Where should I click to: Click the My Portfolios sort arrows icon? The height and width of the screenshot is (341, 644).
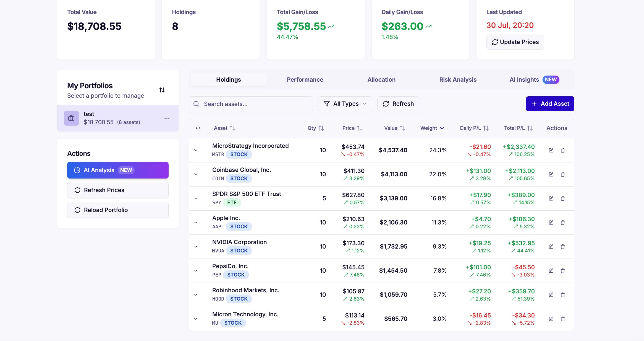click(x=162, y=90)
